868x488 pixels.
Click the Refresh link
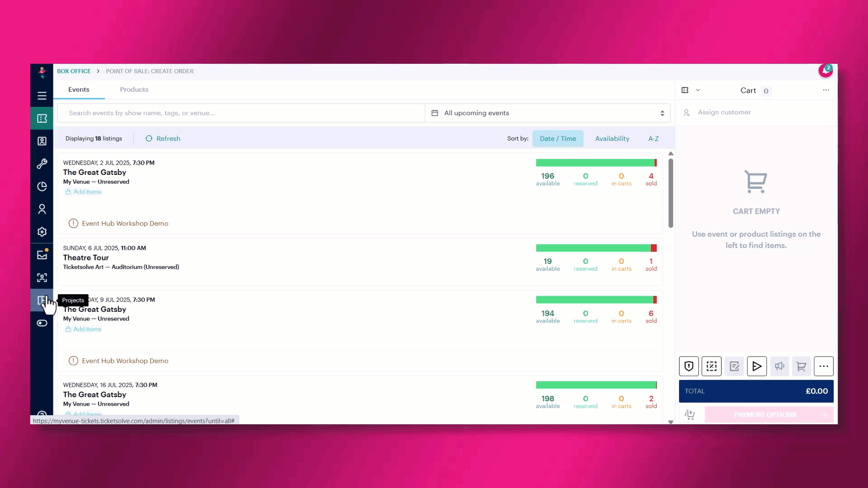point(168,139)
